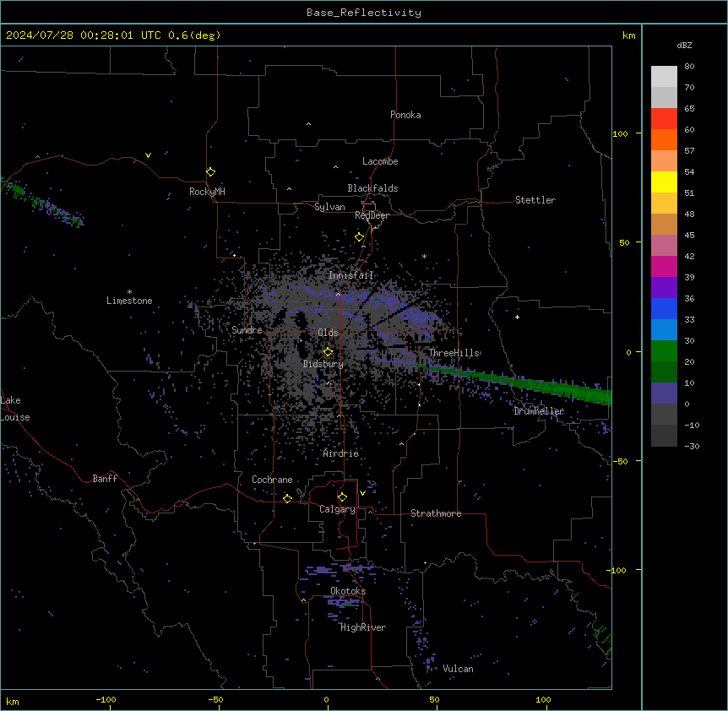Screen dimensions: 728x711
Task: Click the Didsbury city label
Action: tap(323, 364)
